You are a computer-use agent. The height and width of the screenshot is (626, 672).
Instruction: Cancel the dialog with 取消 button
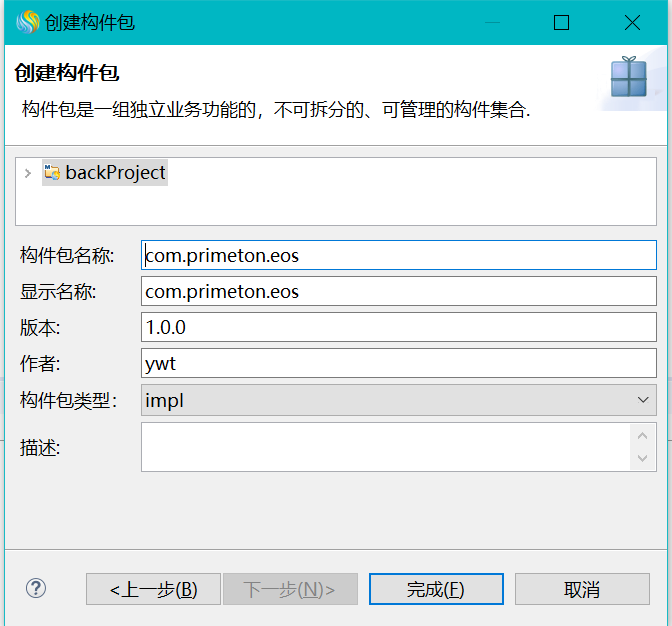coord(582,589)
